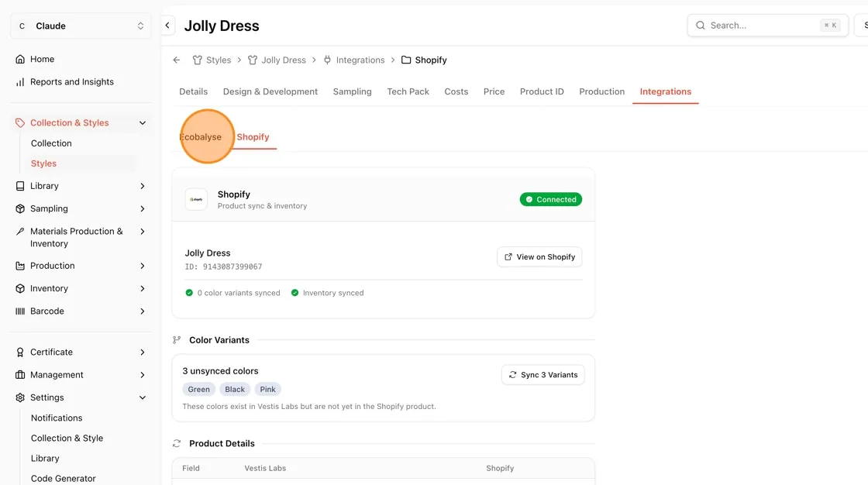Open Collection & Style under Settings
868x485 pixels.
67,438
